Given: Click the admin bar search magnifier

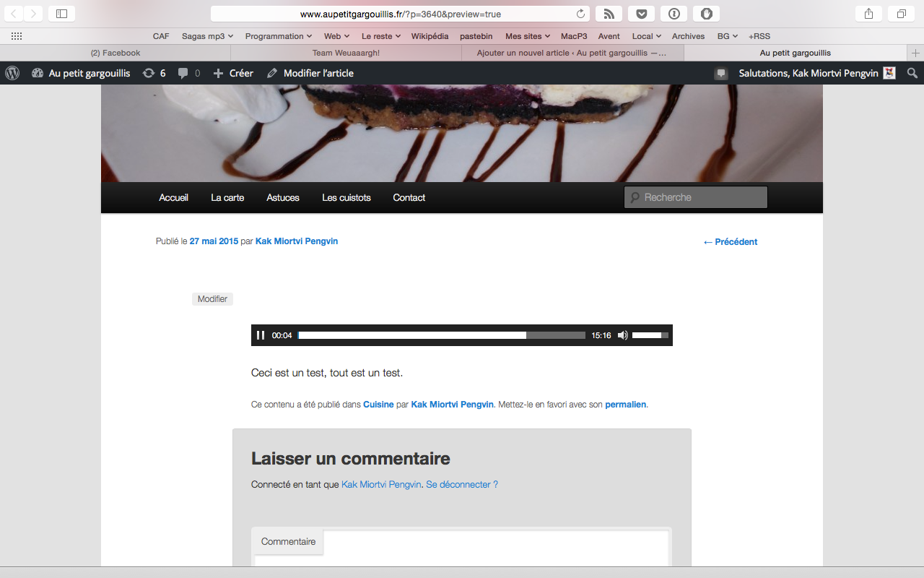Looking at the screenshot, I should pyautogui.click(x=912, y=73).
